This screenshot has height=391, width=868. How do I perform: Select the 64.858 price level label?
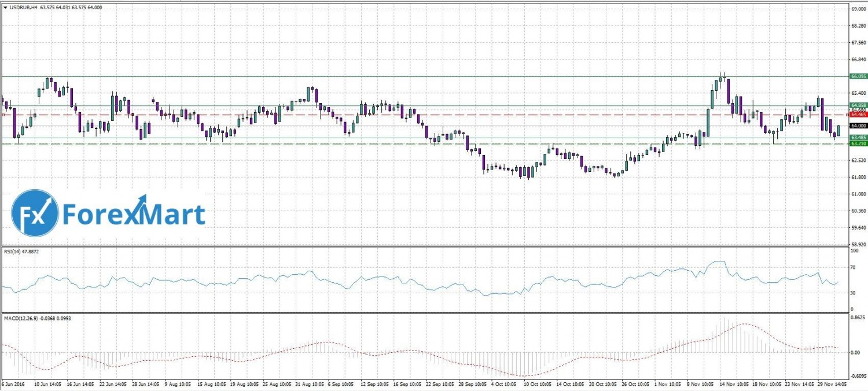(x=858, y=105)
